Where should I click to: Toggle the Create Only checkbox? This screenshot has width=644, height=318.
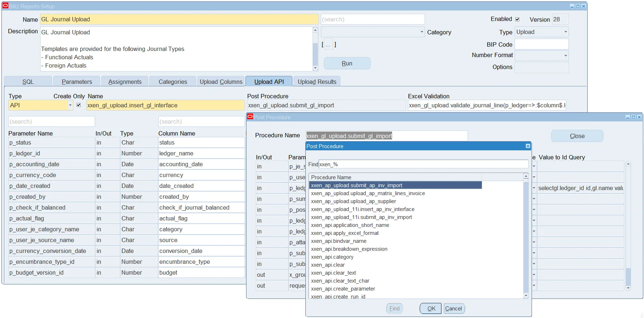78,105
